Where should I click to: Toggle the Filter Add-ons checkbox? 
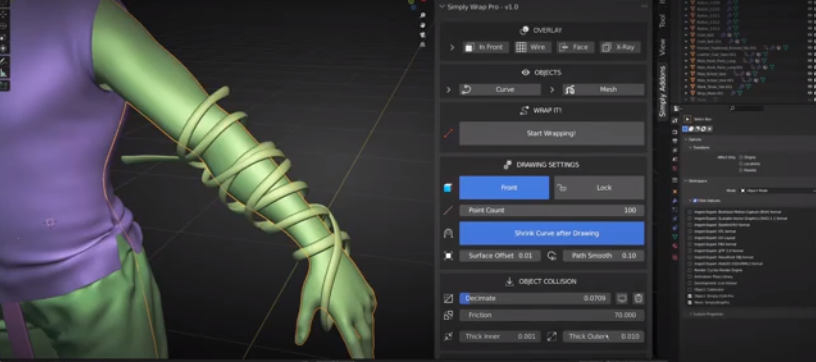click(x=695, y=201)
